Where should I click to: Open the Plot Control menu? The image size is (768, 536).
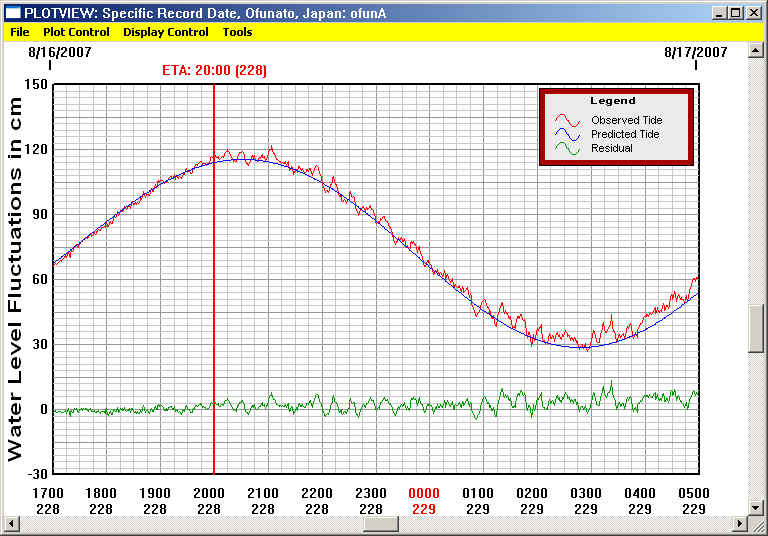(76, 32)
